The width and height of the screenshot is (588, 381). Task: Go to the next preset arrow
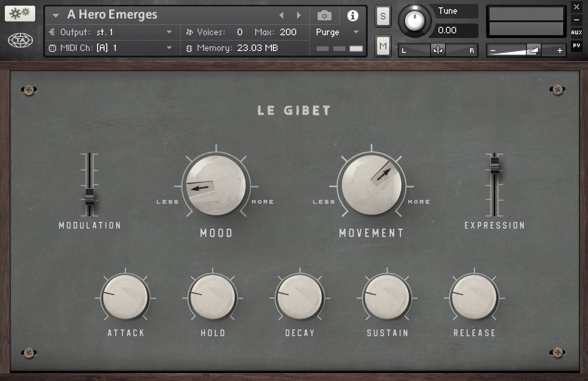(299, 15)
